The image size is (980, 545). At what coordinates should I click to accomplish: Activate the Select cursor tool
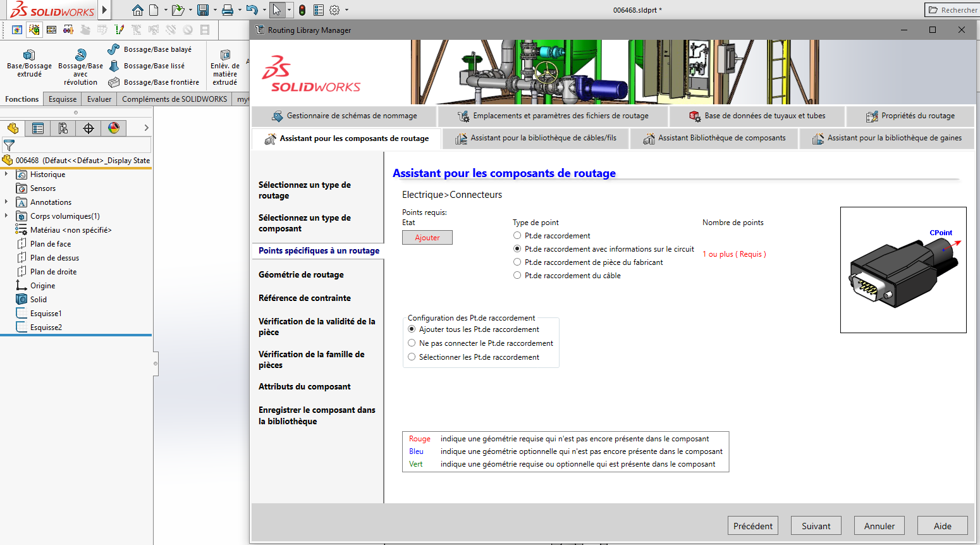point(276,10)
